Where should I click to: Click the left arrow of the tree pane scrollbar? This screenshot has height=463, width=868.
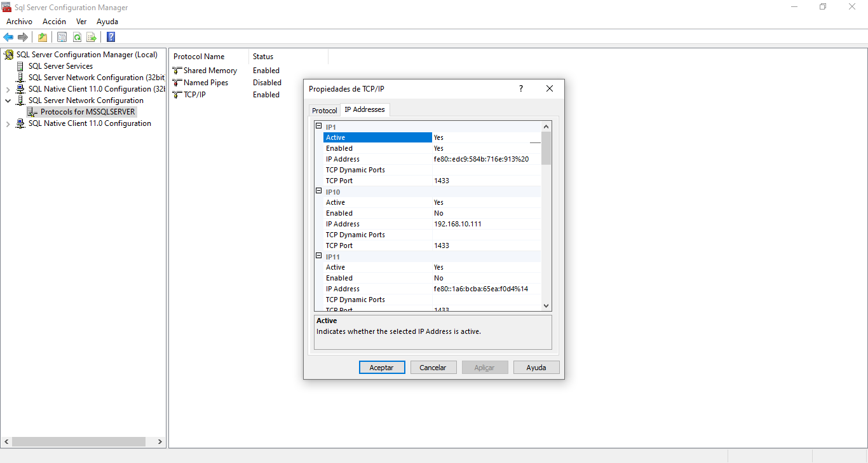click(x=6, y=441)
